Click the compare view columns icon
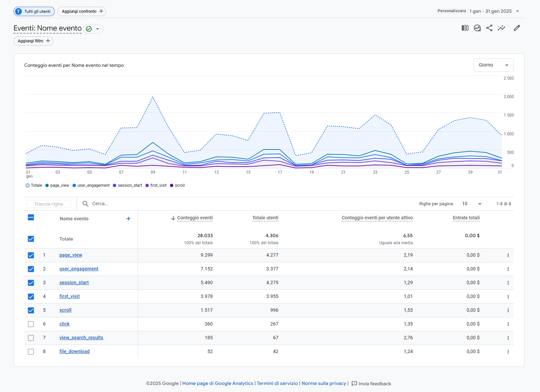Image resolution: width=540 pixels, height=392 pixels. point(465,28)
